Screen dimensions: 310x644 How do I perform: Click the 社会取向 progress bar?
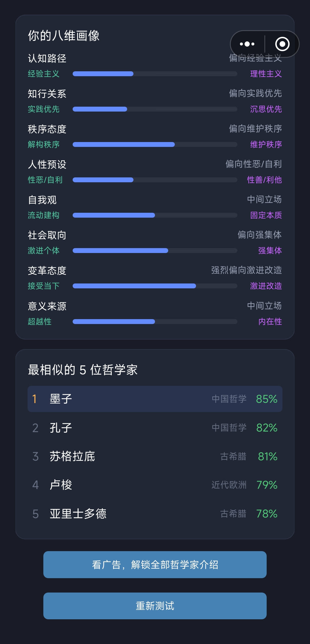tap(155, 251)
